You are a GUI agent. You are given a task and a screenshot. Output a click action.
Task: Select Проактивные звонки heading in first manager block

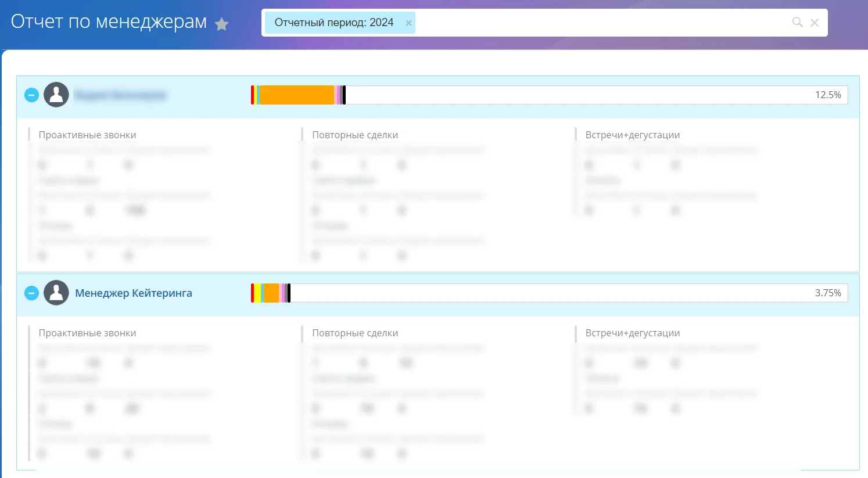click(x=88, y=135)
